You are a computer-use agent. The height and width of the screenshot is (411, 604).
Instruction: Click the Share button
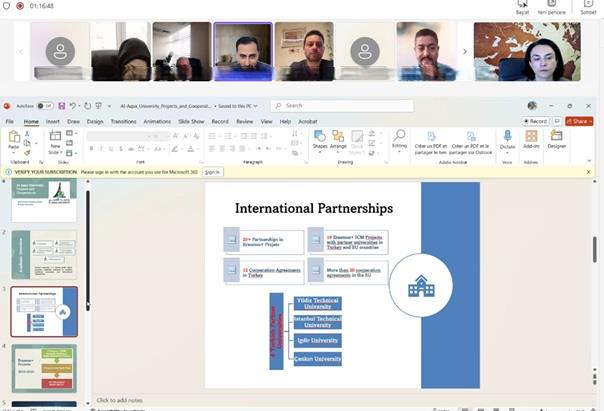[x=579, y=121]
